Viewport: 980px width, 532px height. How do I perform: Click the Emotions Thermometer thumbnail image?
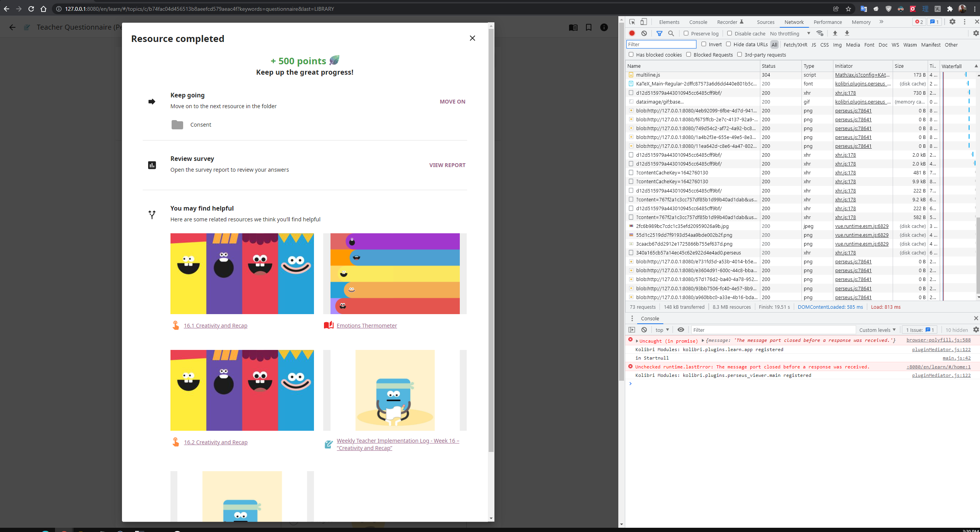point(395,273)
